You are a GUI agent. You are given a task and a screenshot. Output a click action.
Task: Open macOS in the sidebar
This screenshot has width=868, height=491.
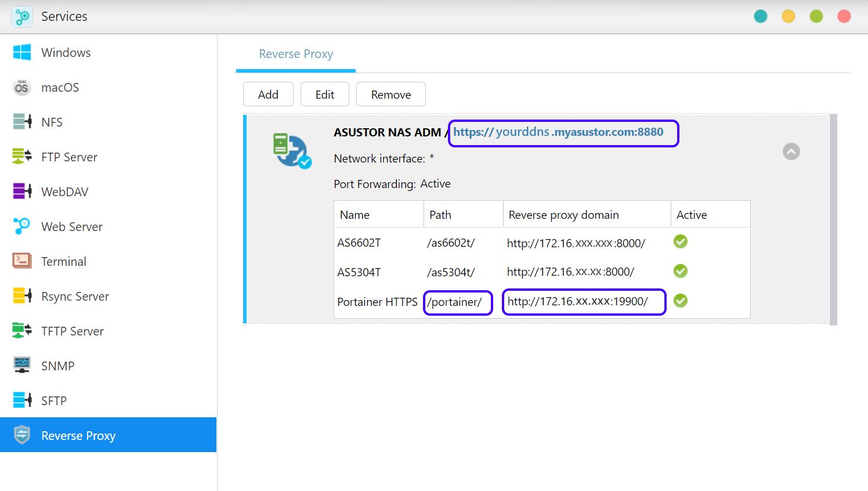[x=108, y=87]
